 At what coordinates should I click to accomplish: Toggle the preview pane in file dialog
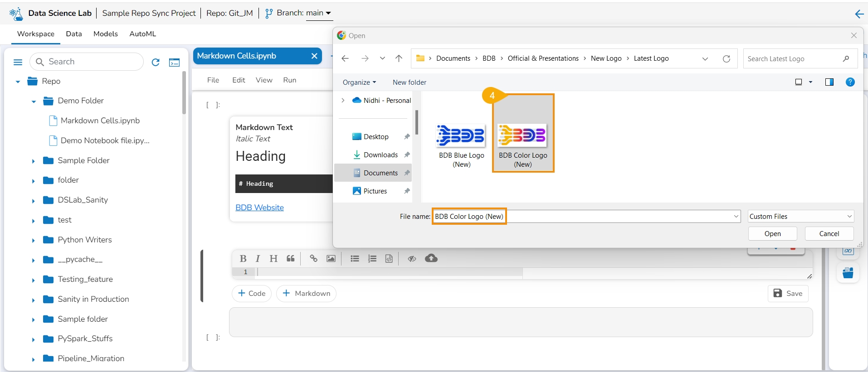(829, 82)
